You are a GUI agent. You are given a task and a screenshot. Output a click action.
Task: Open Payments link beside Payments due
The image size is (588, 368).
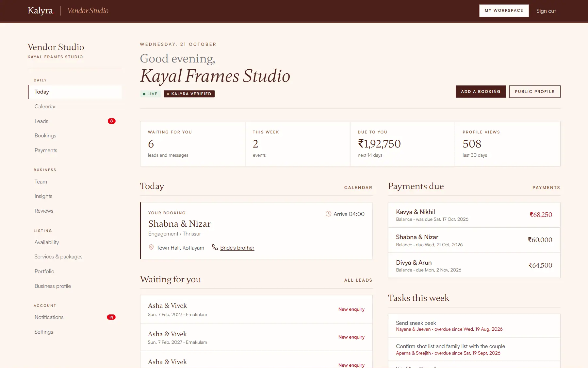(546, 187)
